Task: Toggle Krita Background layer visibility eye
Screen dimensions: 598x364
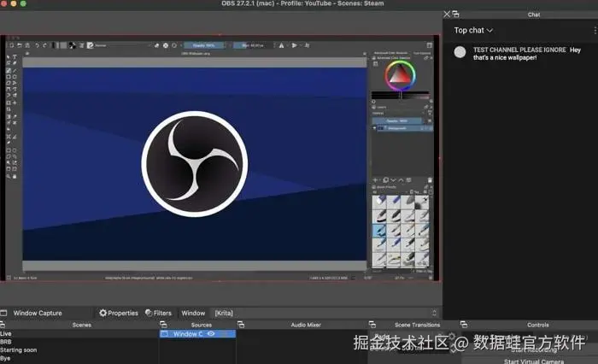Action: pos(374,128)
